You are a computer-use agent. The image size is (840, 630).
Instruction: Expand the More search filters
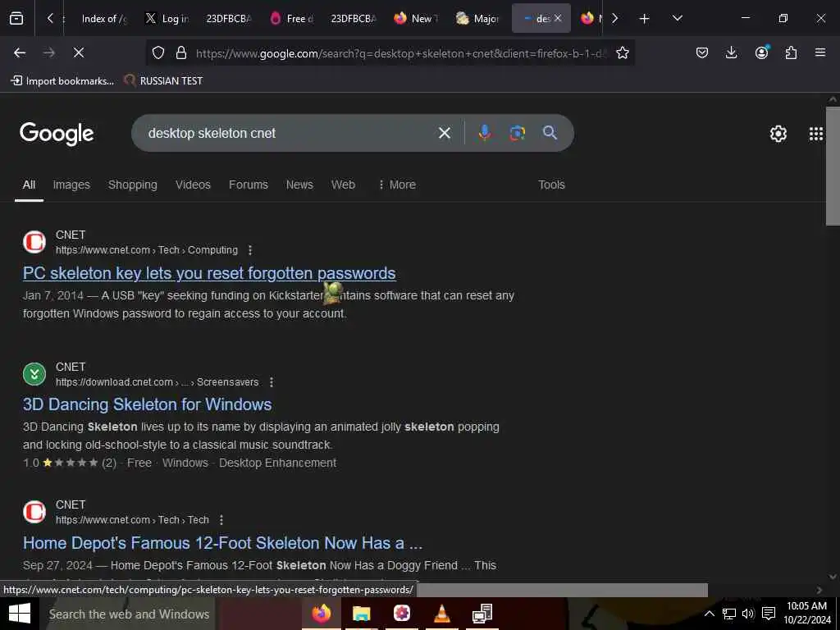tap(397, 185)
